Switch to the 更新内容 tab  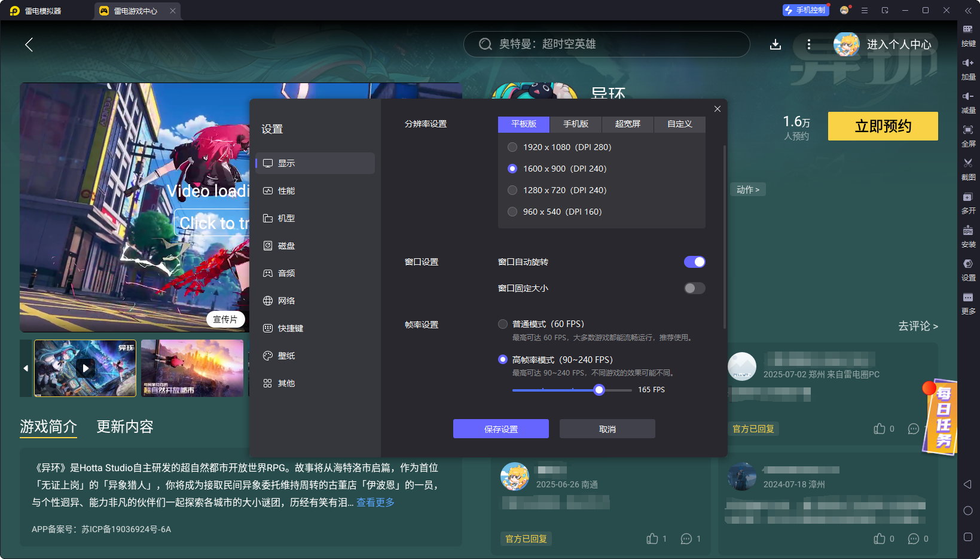point(125,426)
